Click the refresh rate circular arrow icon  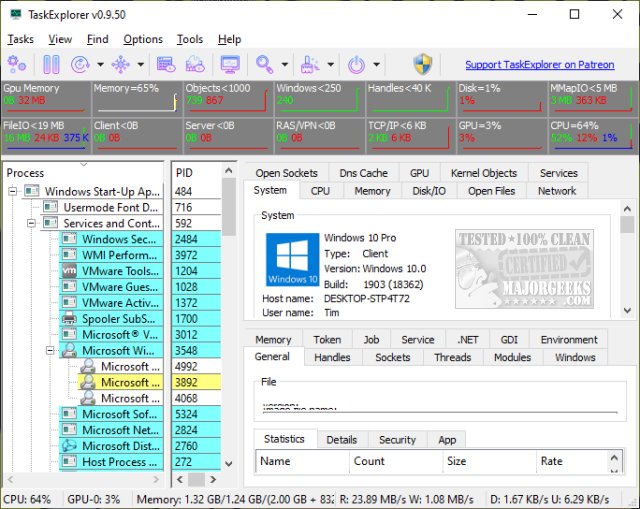[x=80, y=65]
